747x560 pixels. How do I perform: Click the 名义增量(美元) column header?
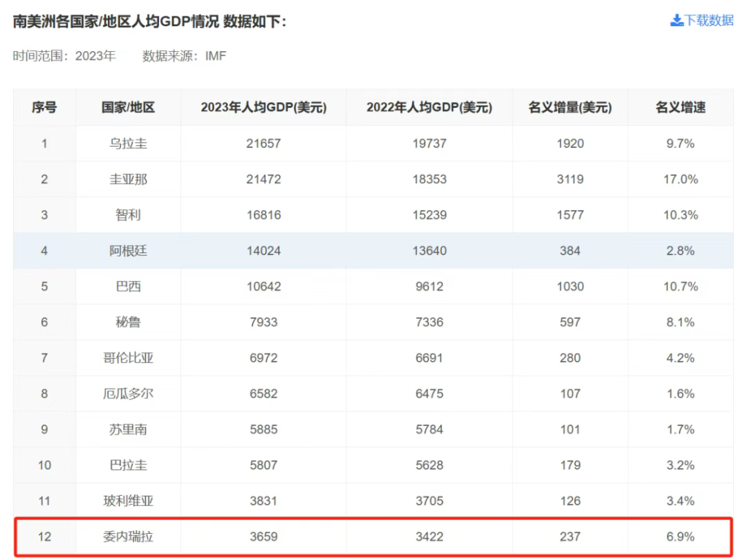click(x=570, y=106)
